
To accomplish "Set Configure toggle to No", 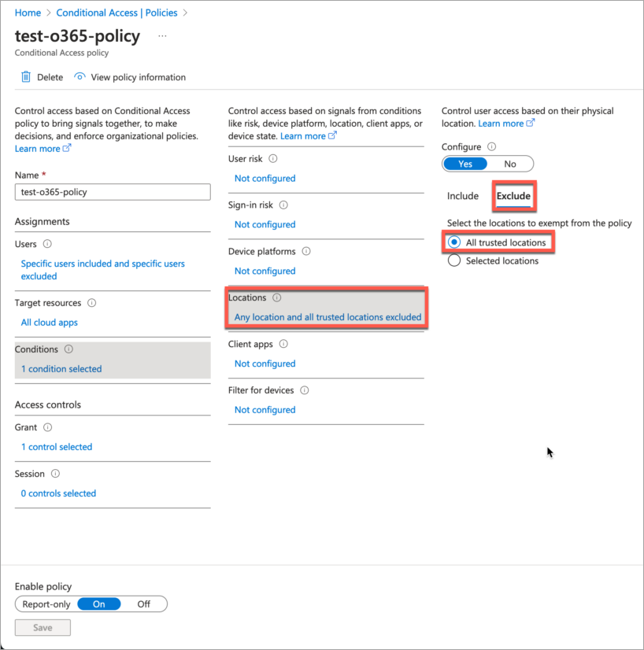I will (x=510, y=164).
